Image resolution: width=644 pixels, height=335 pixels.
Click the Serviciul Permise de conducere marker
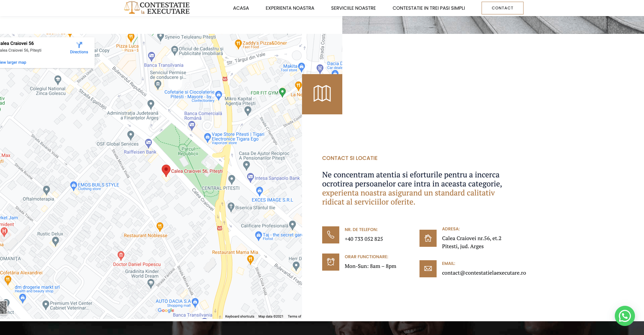[158, 85]
